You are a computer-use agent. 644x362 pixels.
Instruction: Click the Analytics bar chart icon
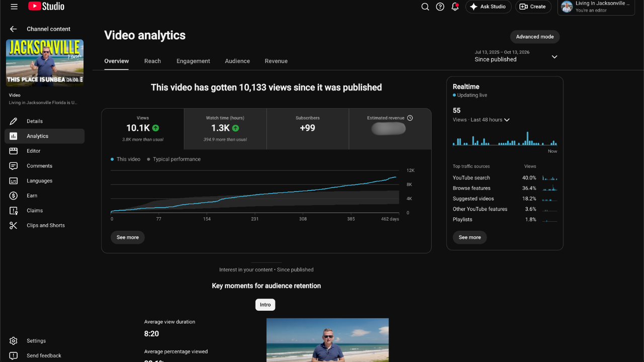[14, 136]
